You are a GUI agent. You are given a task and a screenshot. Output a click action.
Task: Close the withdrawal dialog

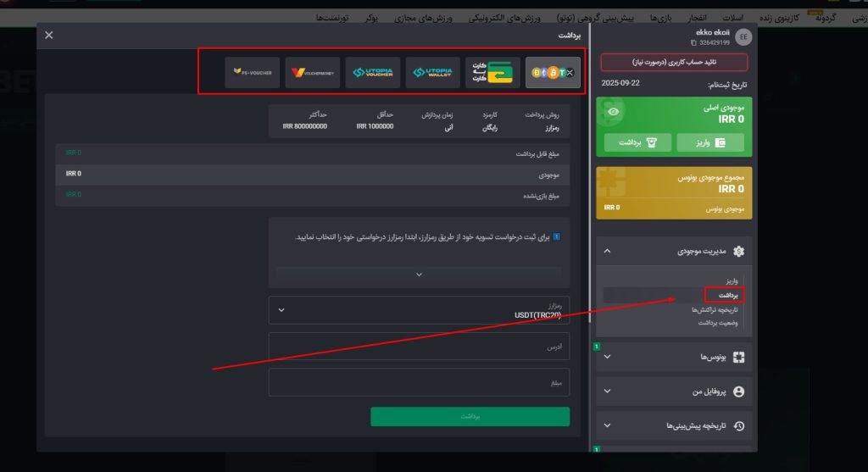tap(48, 35)
